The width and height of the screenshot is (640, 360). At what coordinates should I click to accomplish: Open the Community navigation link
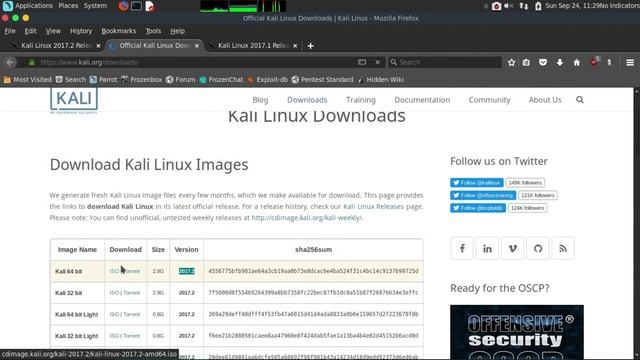click(x=489, y=100)
